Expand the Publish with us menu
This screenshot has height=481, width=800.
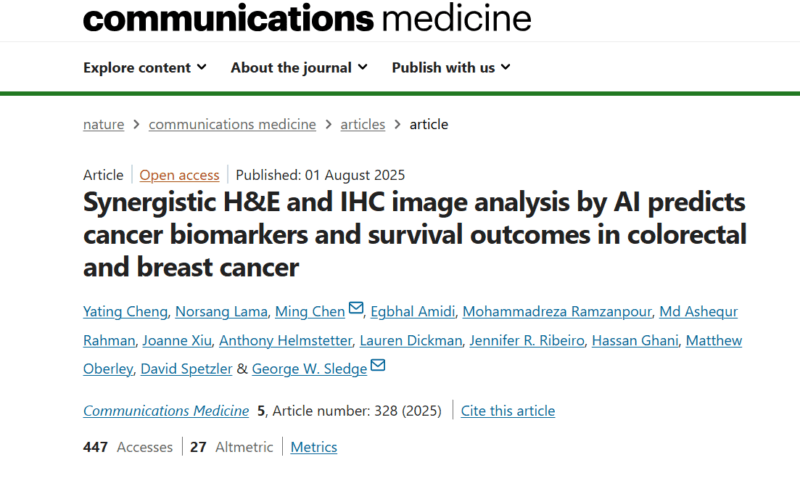[x=451, y=67]
